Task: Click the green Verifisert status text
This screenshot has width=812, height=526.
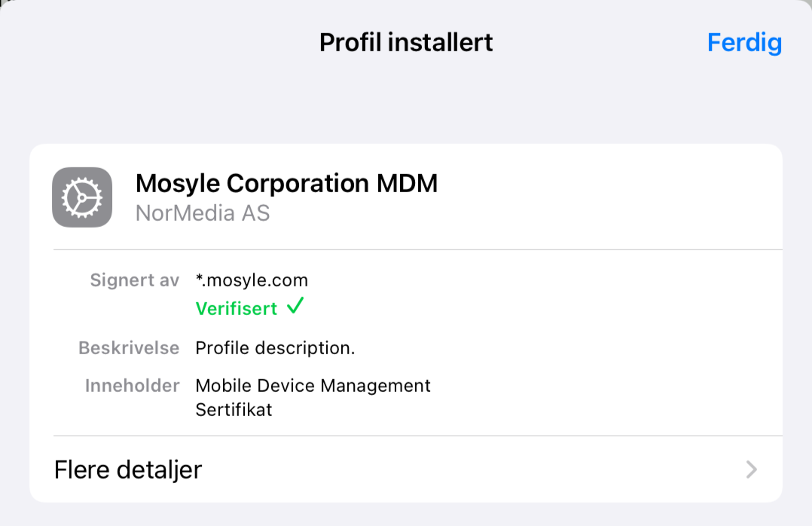Action: (x=237, y=308)
